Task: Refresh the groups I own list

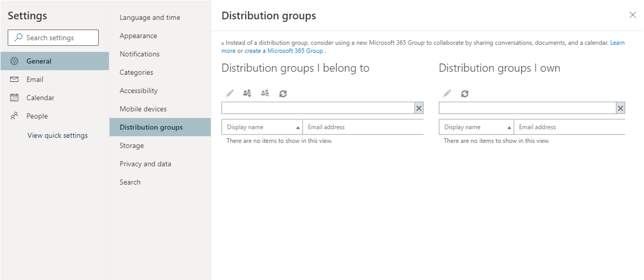Action: click(x=464, y=94)
